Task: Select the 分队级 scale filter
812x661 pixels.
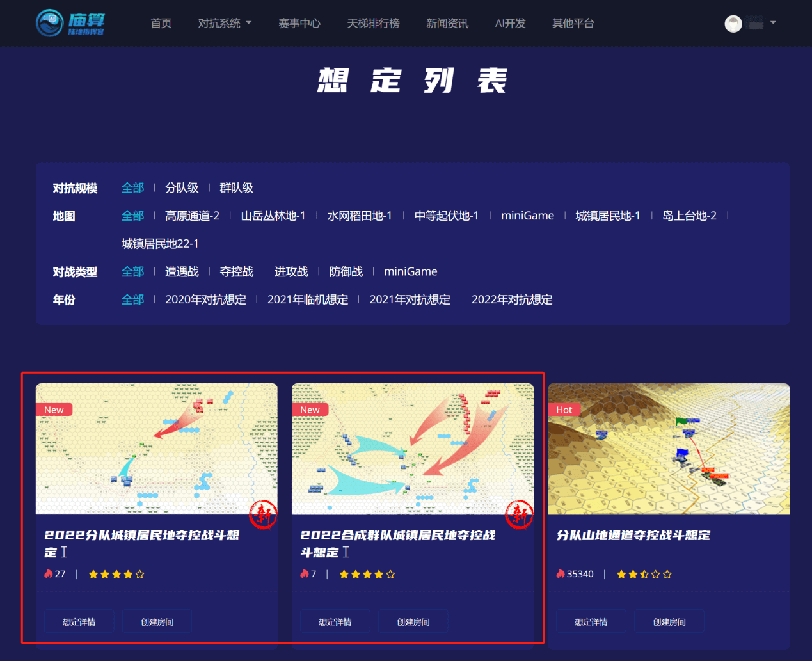Action: pos(182,187)
